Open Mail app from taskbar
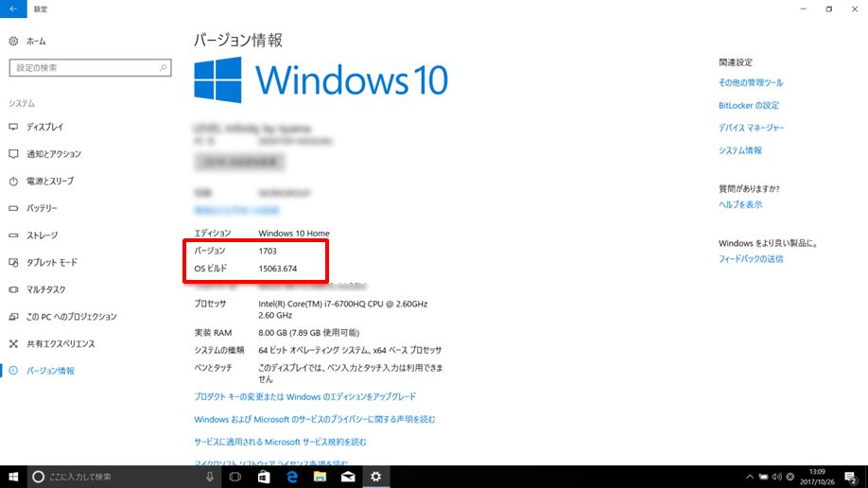Screen dimensions: 868x488 click(x=348, y=477)
